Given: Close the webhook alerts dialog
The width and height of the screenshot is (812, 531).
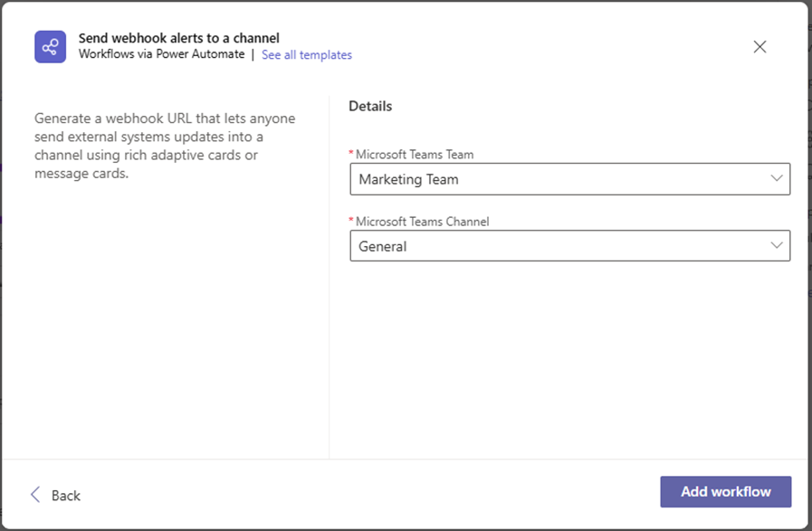Looking at the screenshot, I should [x=759, y=47].
